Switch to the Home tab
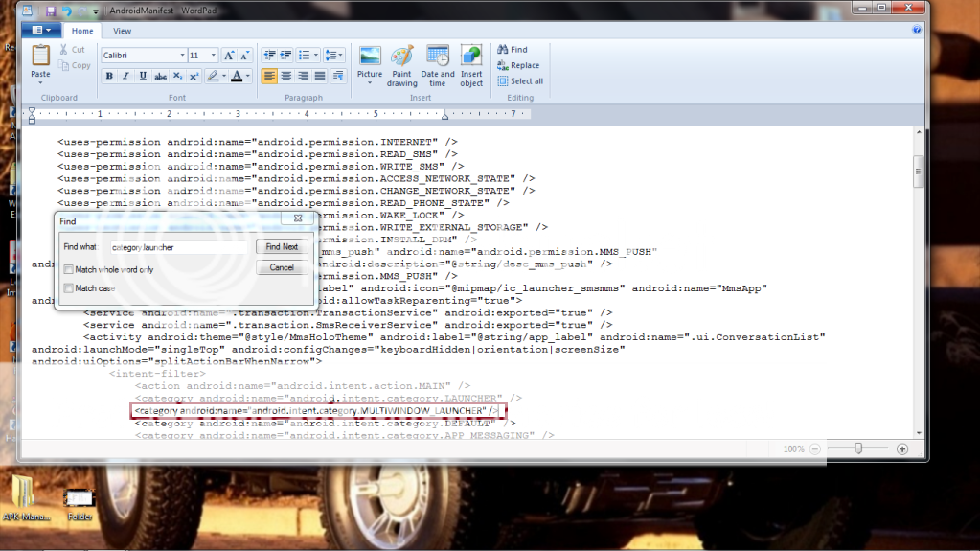Image resolution: width=980 pixels, height=551 pixels. point(82,31)
